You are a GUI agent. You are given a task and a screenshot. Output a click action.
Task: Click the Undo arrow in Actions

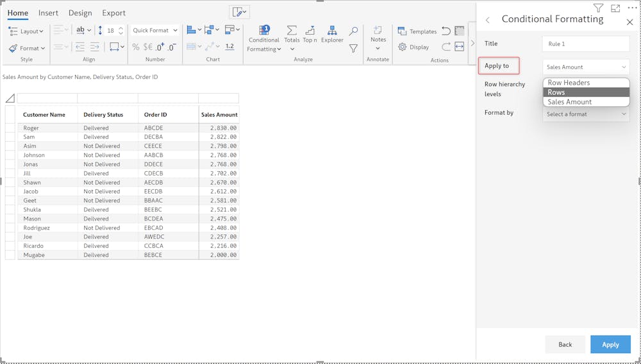(446, 31)
